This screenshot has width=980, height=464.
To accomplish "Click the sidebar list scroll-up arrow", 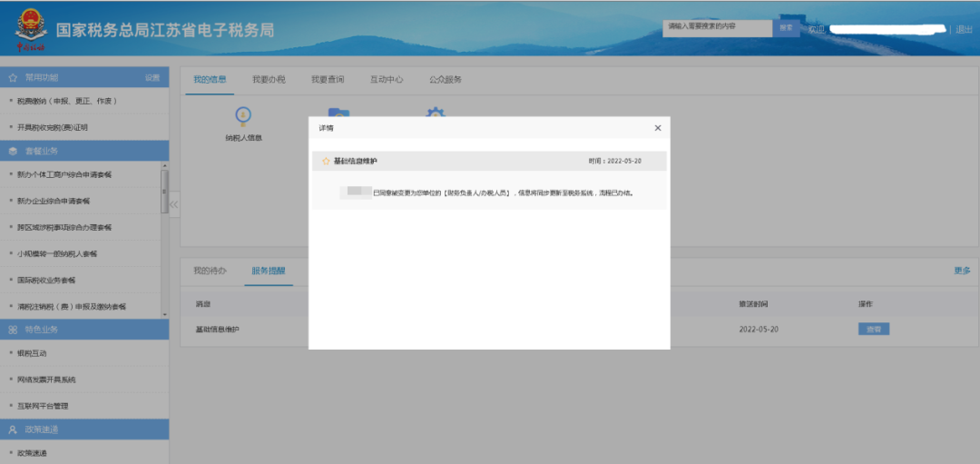I will tap(165, 165).
